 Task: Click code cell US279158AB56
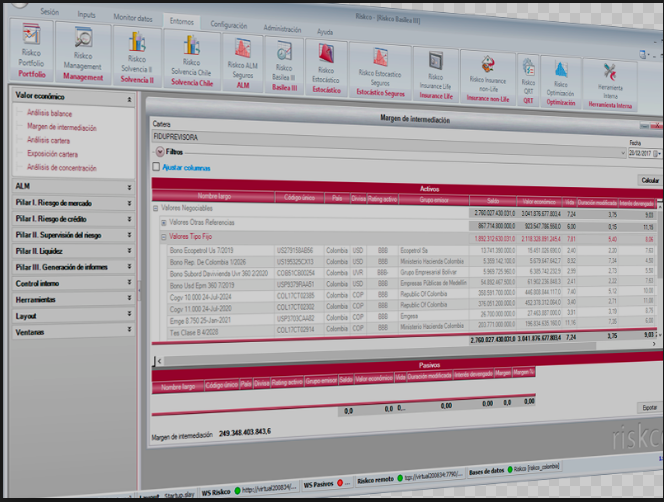[295, 250]
